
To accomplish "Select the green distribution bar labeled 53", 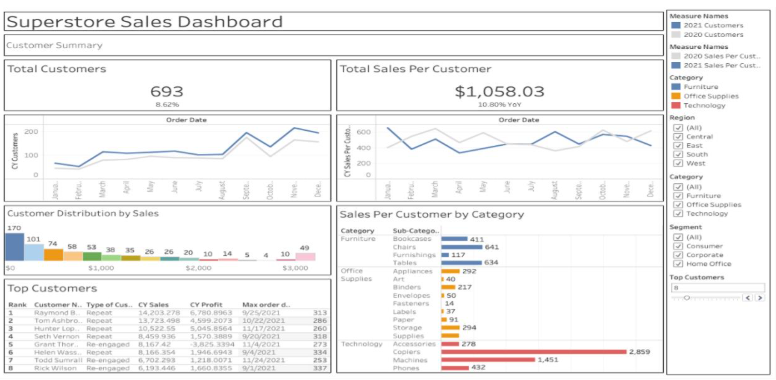I will pyautogui.click(x=92, y=256).
